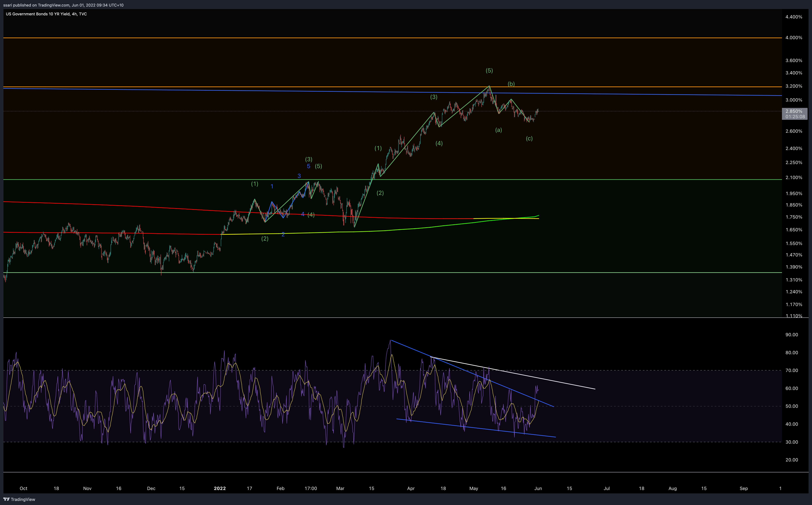Click the 'Mar' time axis label
Image resolution: width=812 pixels, height=505 pixels.
[340, 488]
